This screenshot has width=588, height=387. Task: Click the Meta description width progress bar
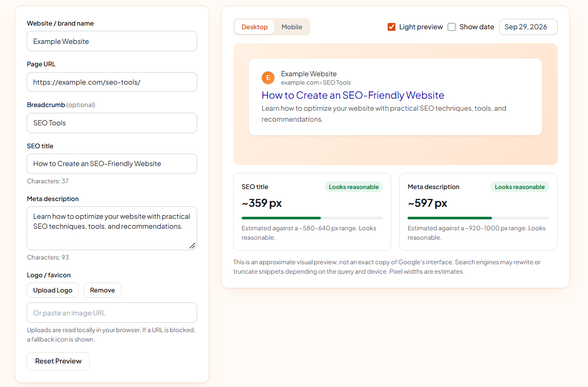coord(478,218)
